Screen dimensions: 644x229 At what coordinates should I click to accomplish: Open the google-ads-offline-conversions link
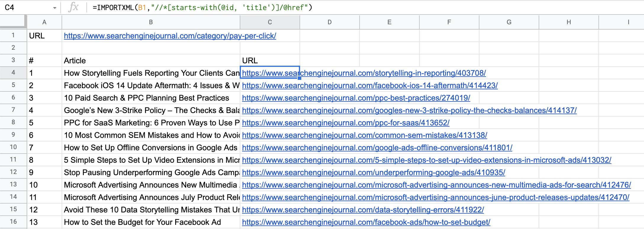(x=377, y=148)
